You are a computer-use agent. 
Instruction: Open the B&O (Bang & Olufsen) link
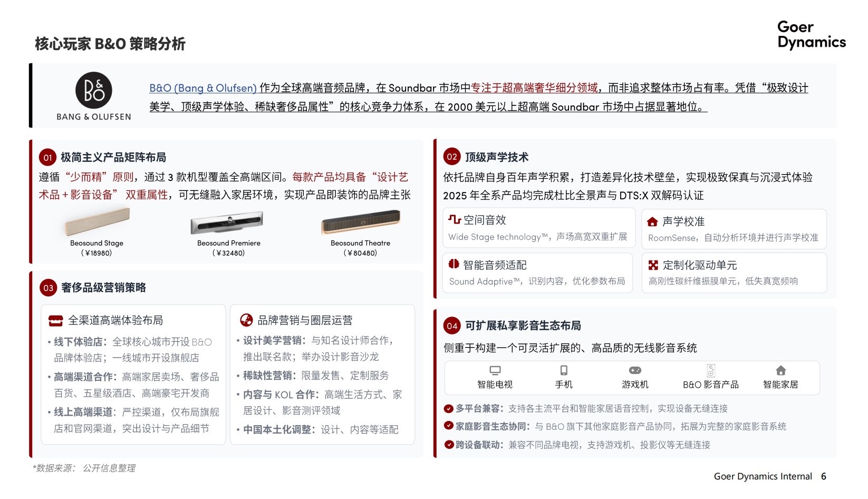point(203,88)
